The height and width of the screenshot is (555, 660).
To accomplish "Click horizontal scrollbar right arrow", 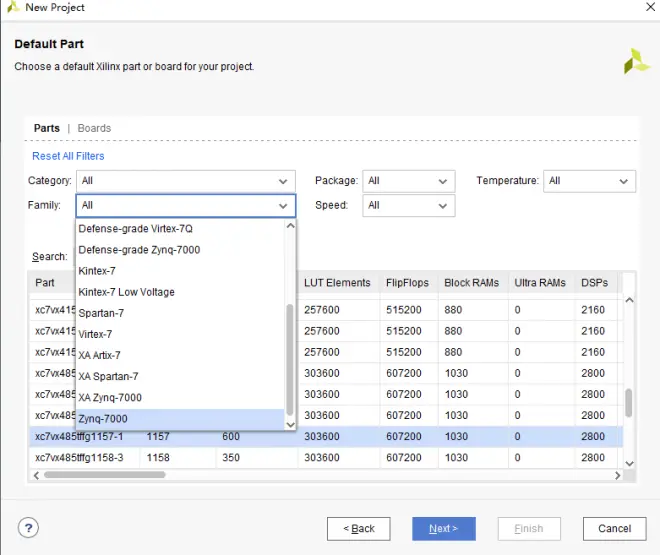I will 617,475.
